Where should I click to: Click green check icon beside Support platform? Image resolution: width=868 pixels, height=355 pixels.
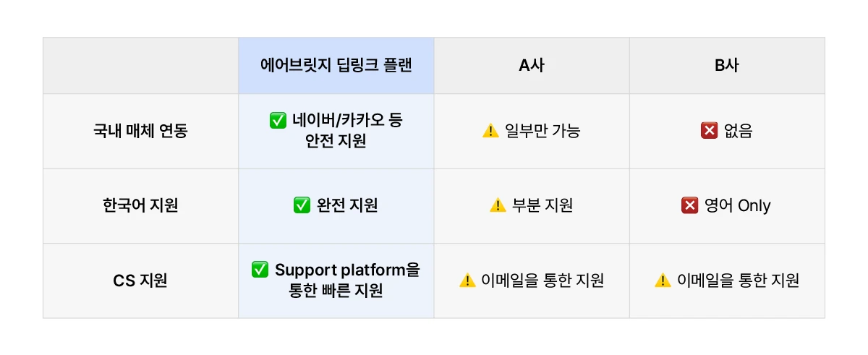point(260,270)
